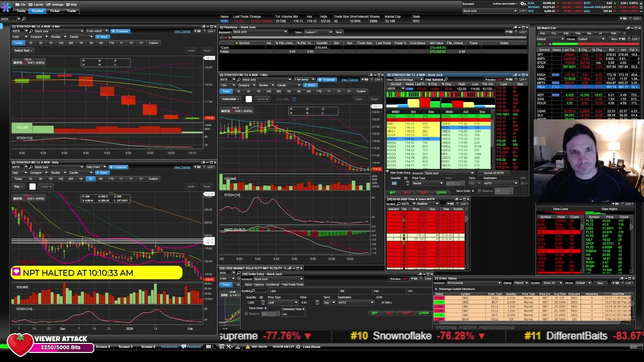Switch to the Trade tab

point(71,11)
